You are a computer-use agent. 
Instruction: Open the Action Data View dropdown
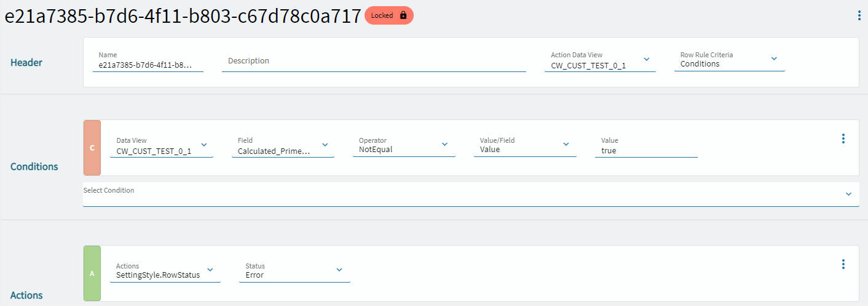click(x=600, y=60)
